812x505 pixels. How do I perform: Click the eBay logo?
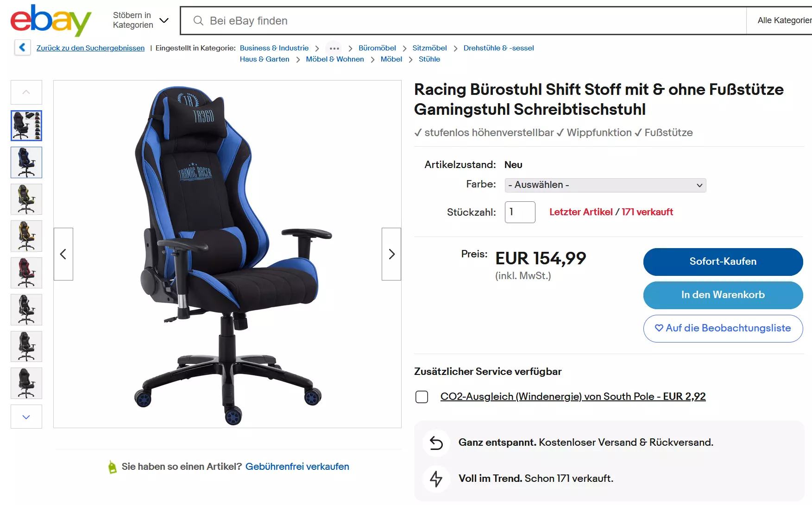pyautogui.click(x=51, y=20)
